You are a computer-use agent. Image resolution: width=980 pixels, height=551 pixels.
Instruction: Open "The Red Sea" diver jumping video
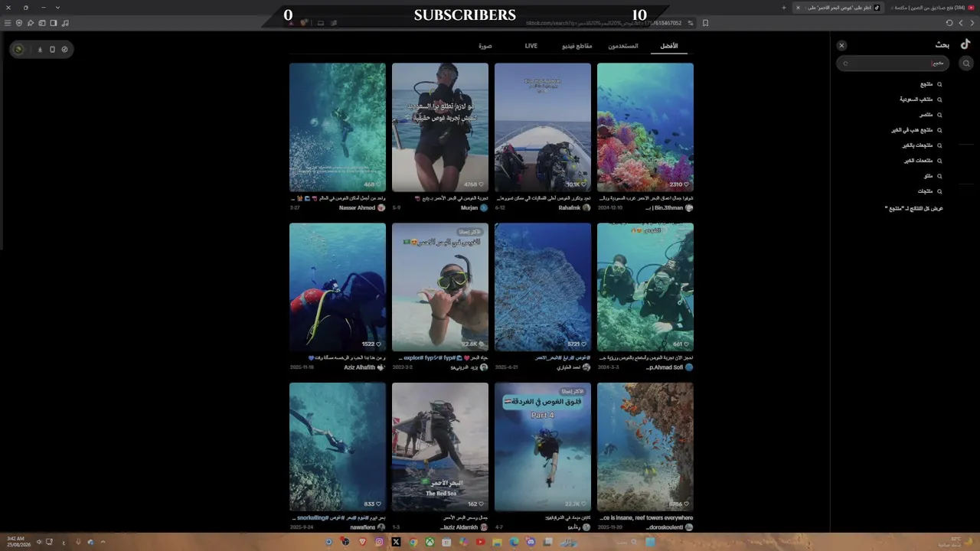(440, 447)
